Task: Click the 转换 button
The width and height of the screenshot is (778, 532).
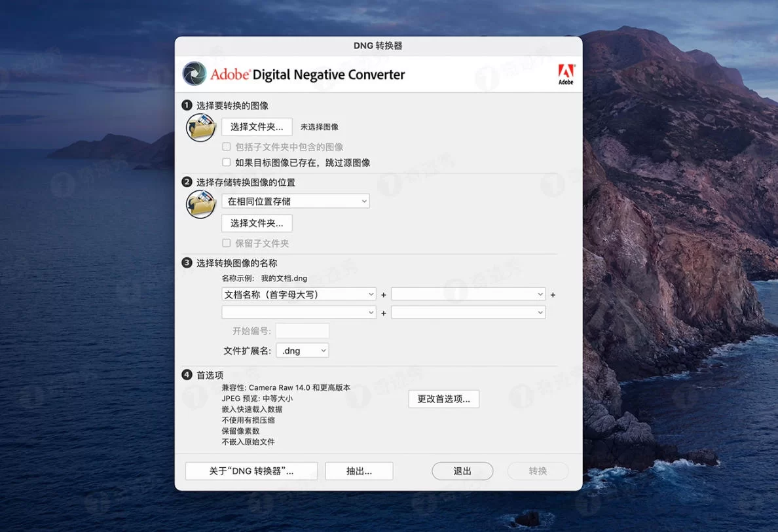Action: 538,471
